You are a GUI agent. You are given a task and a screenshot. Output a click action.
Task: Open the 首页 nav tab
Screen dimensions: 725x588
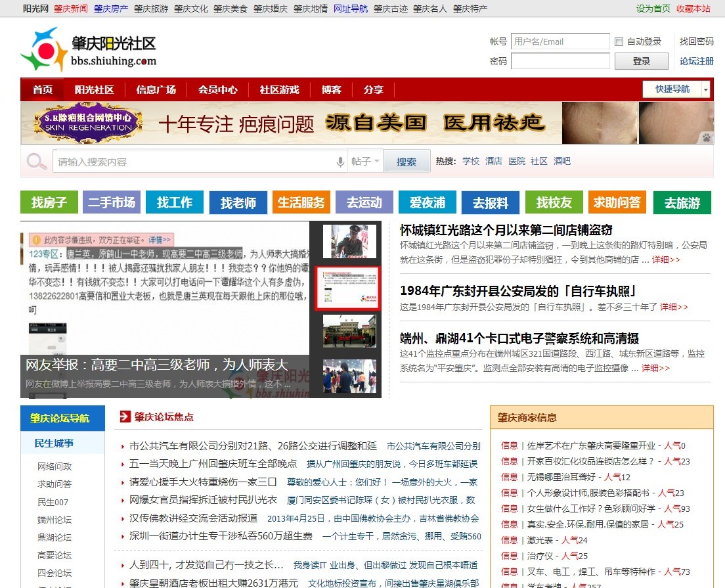43,89
